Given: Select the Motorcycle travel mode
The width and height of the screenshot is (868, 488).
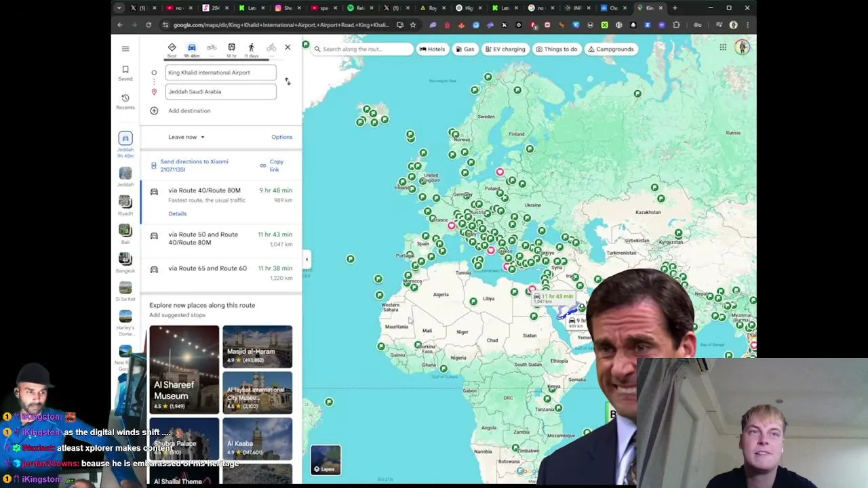Looking at the screenshot, I should click(x=212, y=49).
